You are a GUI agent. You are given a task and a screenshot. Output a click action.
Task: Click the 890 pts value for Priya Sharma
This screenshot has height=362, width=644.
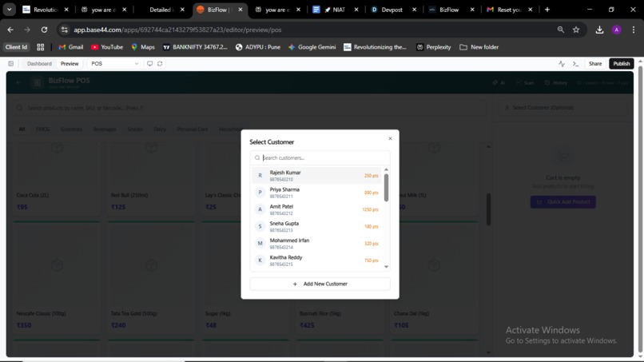tap(372, 193)
